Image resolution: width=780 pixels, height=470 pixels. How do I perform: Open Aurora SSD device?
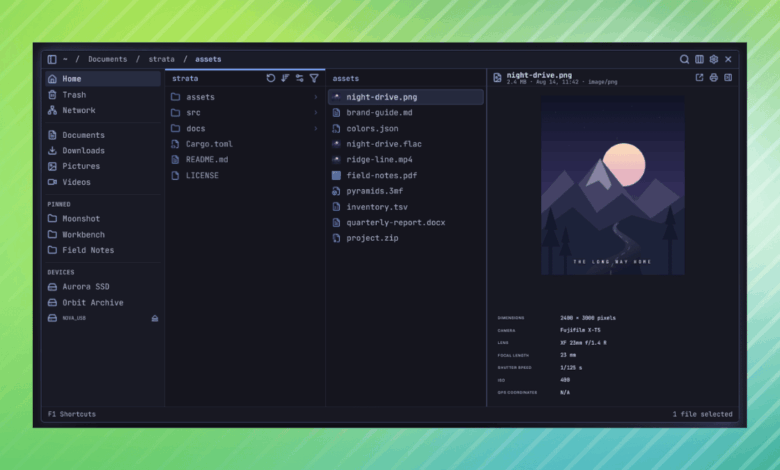point(103,287)
